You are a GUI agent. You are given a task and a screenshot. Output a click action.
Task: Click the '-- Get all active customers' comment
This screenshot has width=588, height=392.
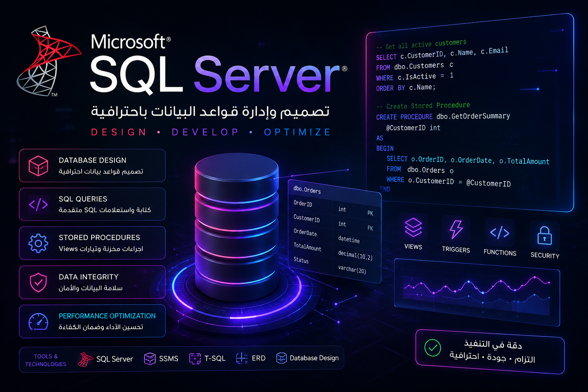[x=421, y=44]
